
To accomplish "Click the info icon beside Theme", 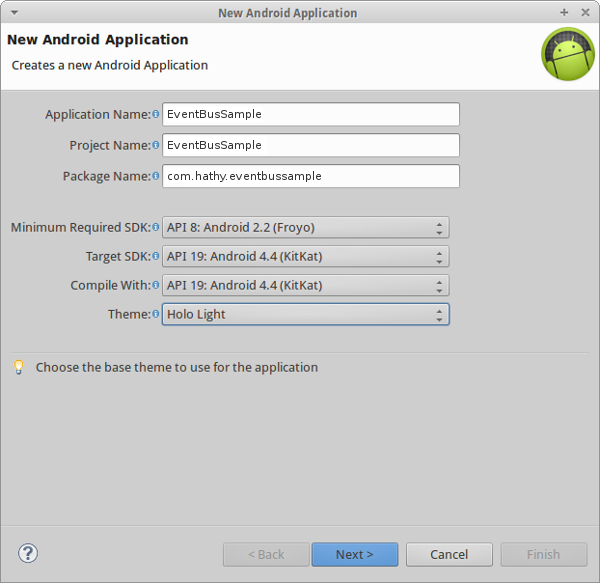I will [155, 314].
